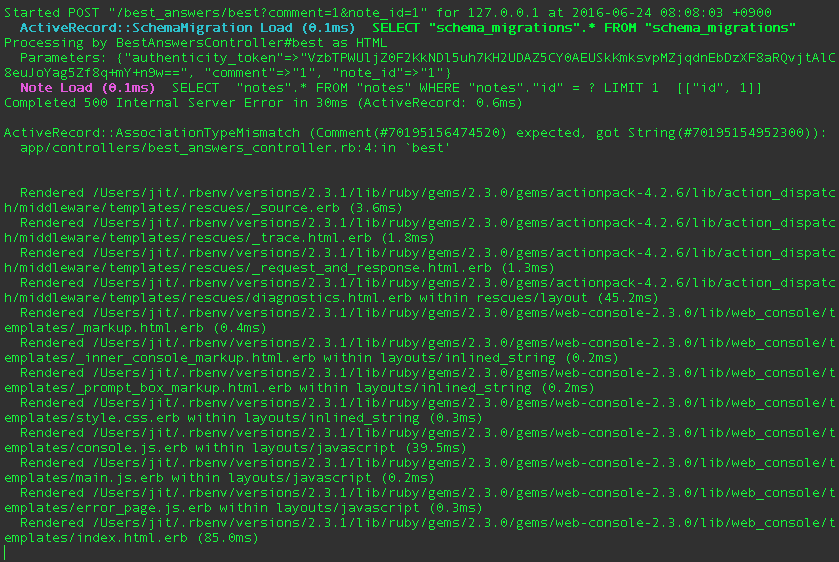
Task: Click the '_markup.html.erb (0.4ms)' text
Action: click(173, 327)
